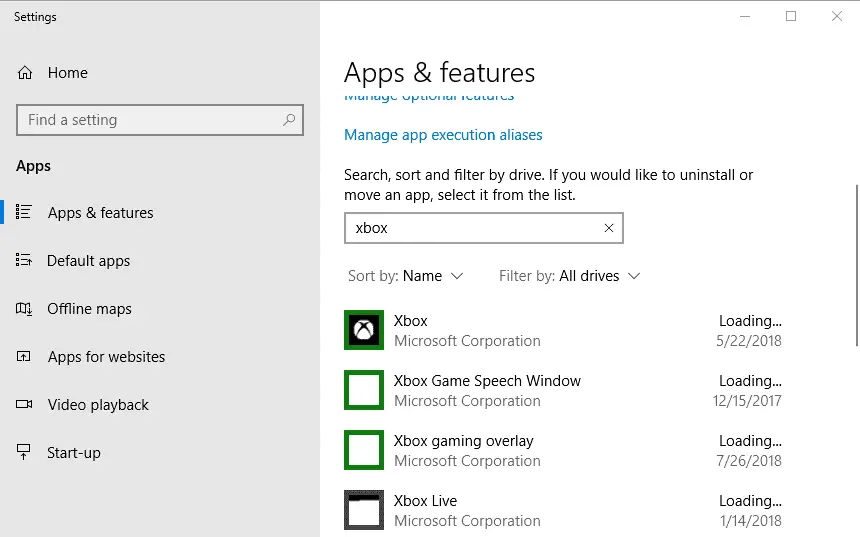Open Video playback settings page
860x537 pixels.
98,405
